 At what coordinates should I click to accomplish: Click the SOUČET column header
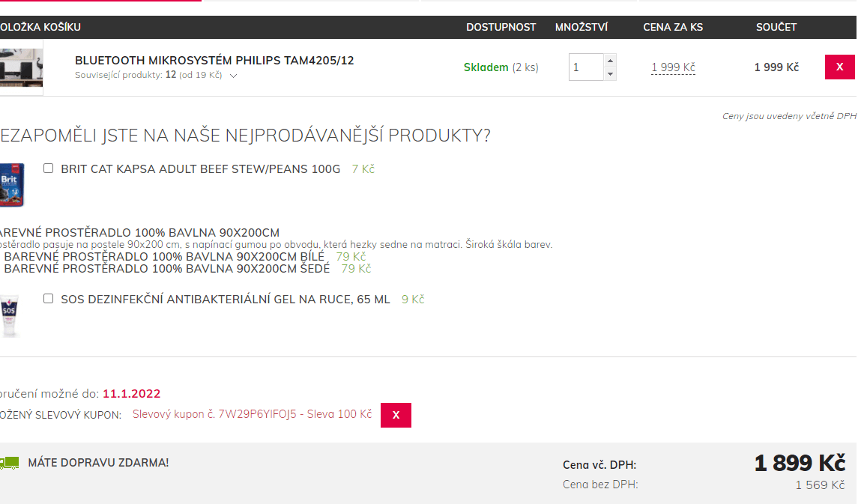click(x=776, y=27)
